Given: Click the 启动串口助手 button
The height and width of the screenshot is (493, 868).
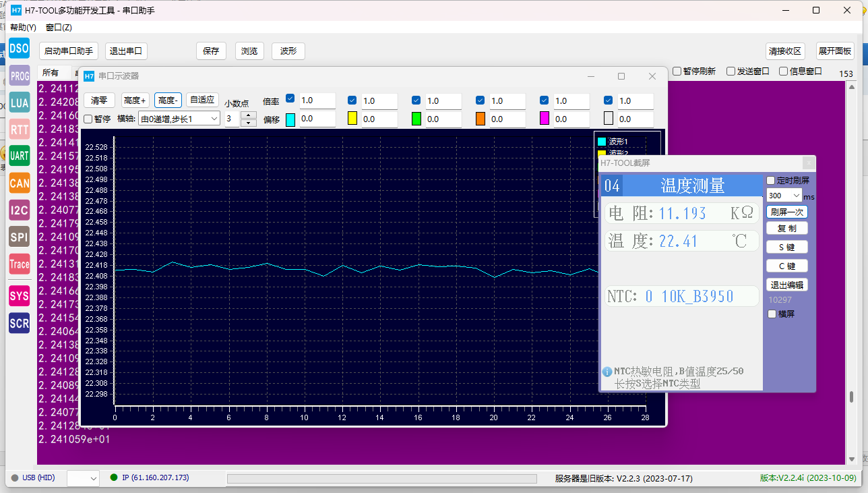Looking at the screenshot, I should click(69, 51).
